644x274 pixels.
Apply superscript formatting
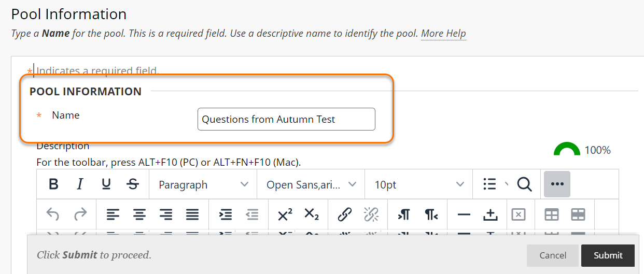[285, 214]
